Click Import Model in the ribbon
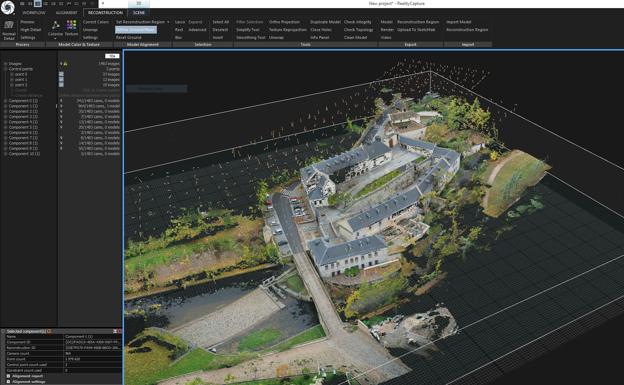This screenshot has height=385, width=624. (x=458, y=22)
